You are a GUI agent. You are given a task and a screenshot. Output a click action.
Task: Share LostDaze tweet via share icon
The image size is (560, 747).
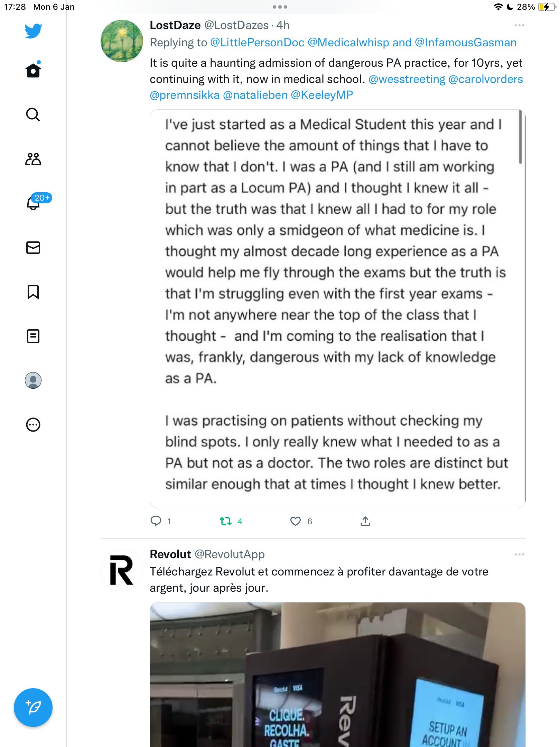coord(365,521)
